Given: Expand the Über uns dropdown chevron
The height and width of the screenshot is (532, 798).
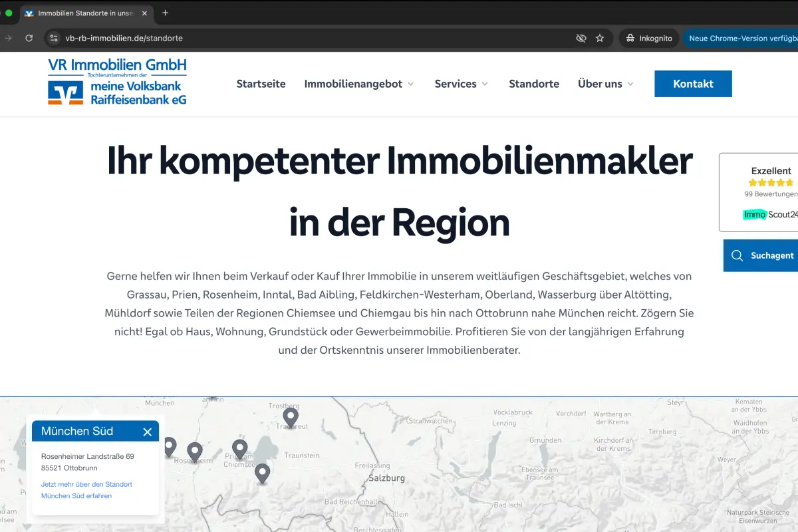Looking at the screenshot, I should coord(630,84).
